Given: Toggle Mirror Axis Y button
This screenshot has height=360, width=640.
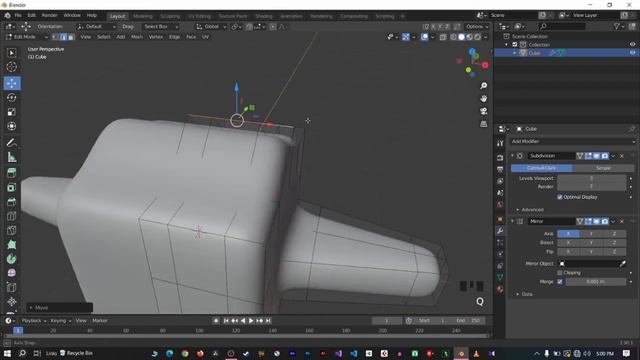Looking at the screenshot, I should point(591,233).
